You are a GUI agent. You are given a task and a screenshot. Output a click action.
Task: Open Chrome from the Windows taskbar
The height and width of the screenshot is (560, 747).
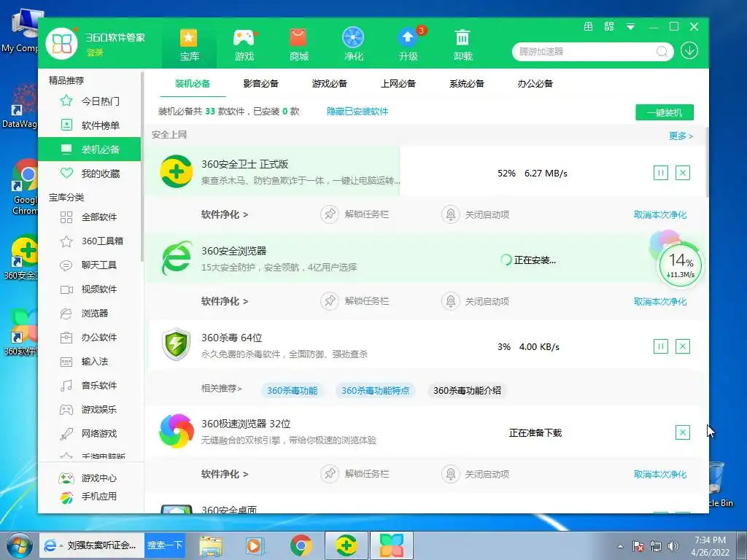301,545
